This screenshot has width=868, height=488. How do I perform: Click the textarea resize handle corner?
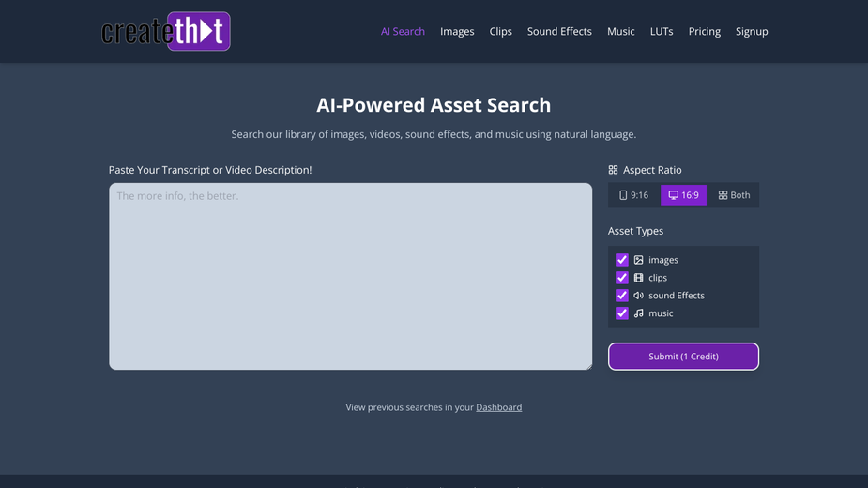point(589,366)
